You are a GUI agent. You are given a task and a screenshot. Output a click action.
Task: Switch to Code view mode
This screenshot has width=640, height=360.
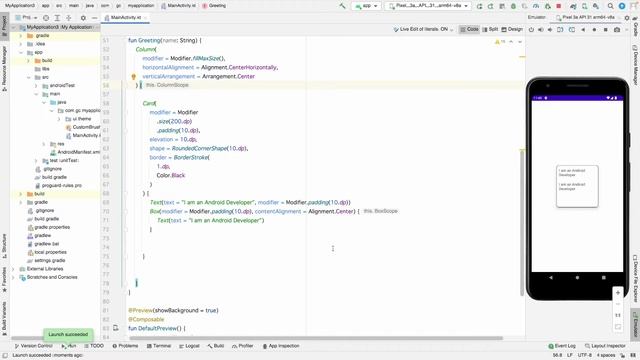click(469, 29)
